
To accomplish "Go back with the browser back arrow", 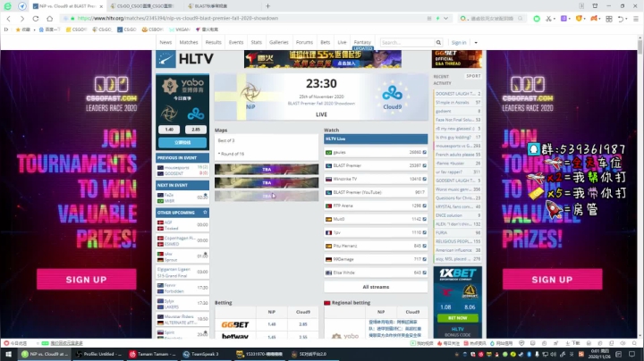I will (9, 19).
